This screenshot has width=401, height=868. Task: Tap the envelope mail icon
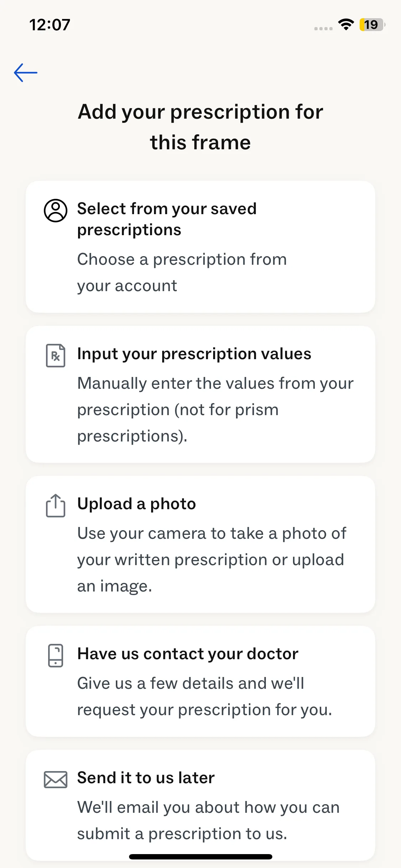[x=56, y=779]
